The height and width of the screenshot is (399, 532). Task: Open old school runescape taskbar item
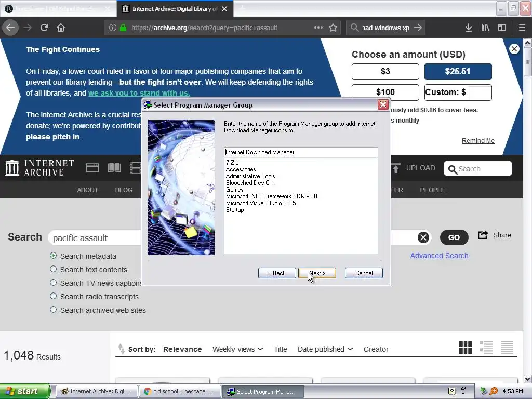(x=180, y=391)
